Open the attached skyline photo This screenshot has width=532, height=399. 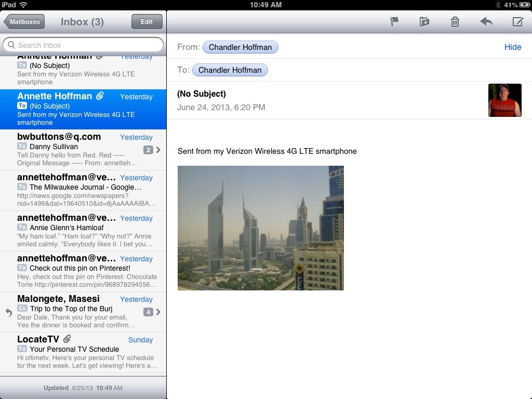[x=260, y=228]
